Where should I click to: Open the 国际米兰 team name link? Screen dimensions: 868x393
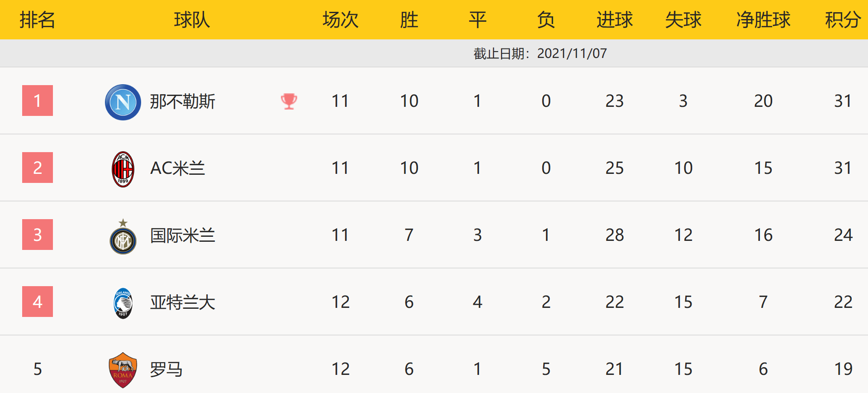click(183, 235)
